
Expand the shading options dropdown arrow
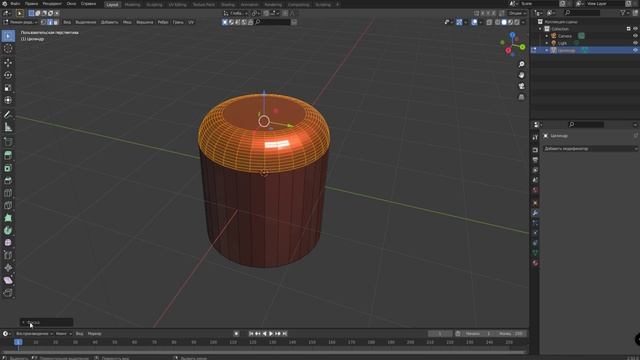coord(523,22)
